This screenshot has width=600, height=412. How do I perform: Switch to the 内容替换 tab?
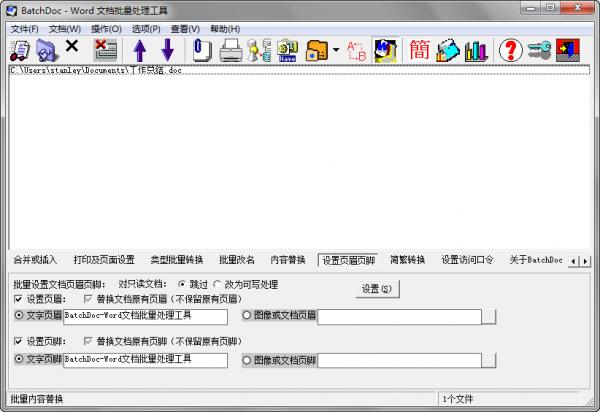(288, 260)
